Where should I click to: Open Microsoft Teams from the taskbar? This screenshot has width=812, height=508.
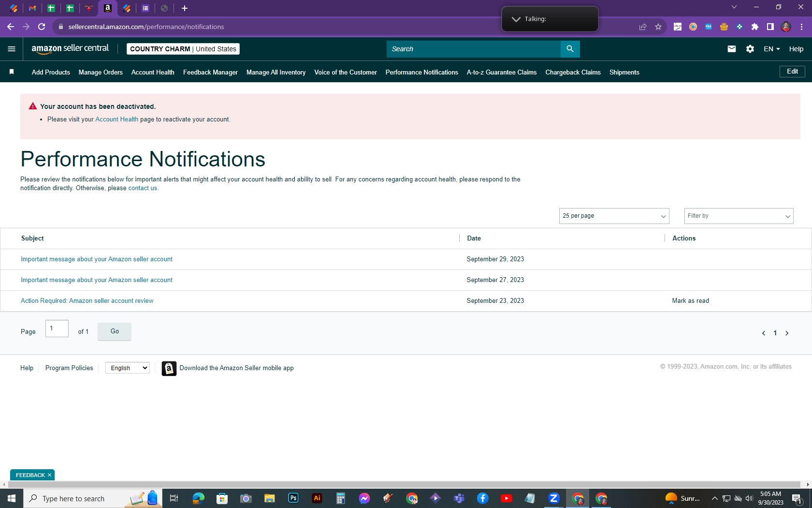pyautogui.click(x=459, y=498)
